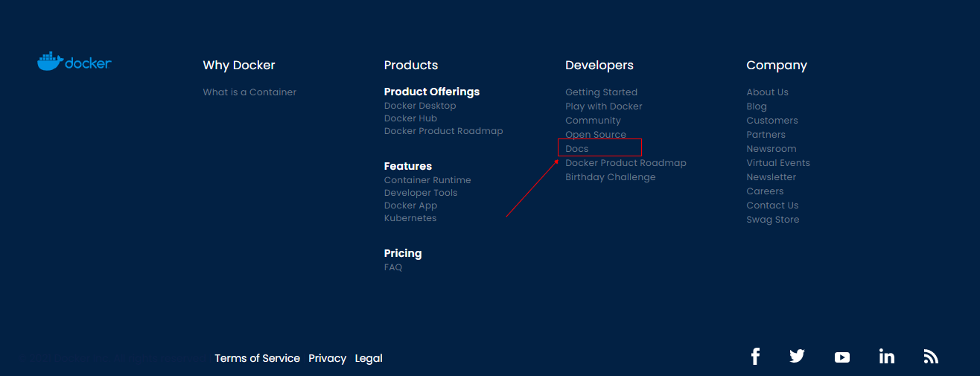Open Docker's Twitter icon
Image resolution: width=980 pixels, height=376 pixels.
797,356
